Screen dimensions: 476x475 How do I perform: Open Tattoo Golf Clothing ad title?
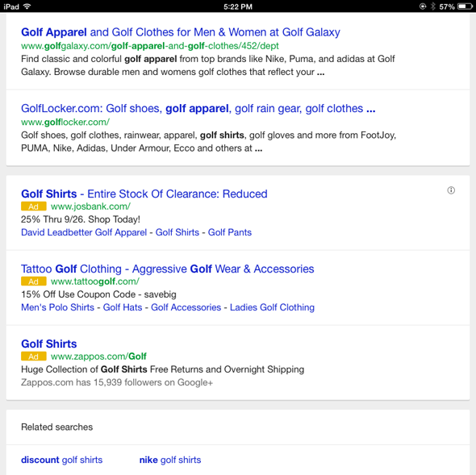[x=168, y=269]
